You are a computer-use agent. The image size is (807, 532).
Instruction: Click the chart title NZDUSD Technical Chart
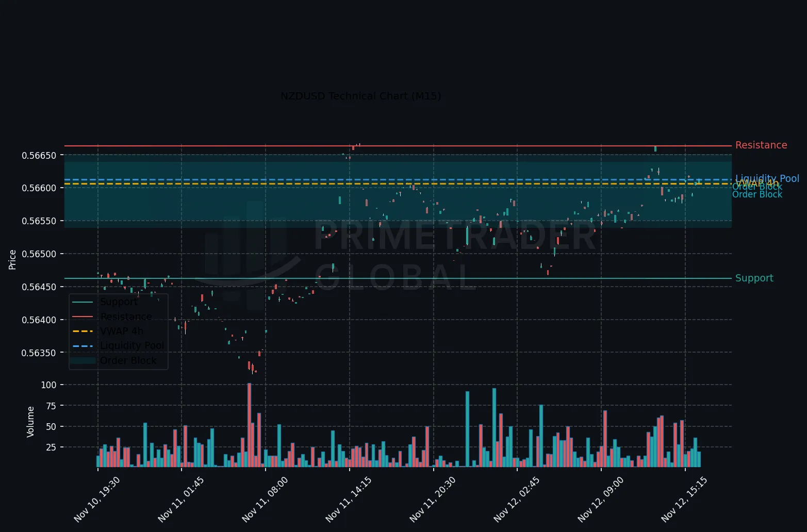click(360, 96)
